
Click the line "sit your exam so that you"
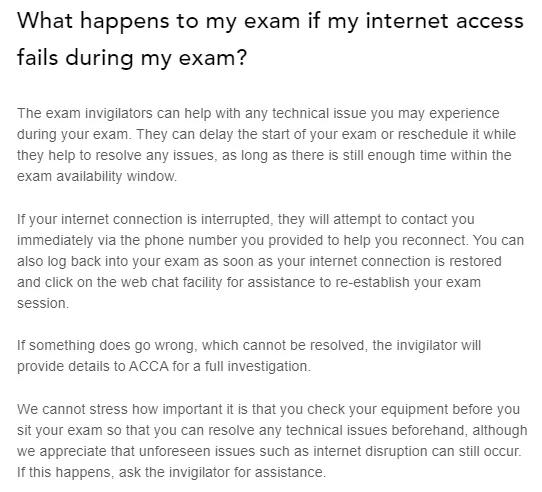coord(272,431)
